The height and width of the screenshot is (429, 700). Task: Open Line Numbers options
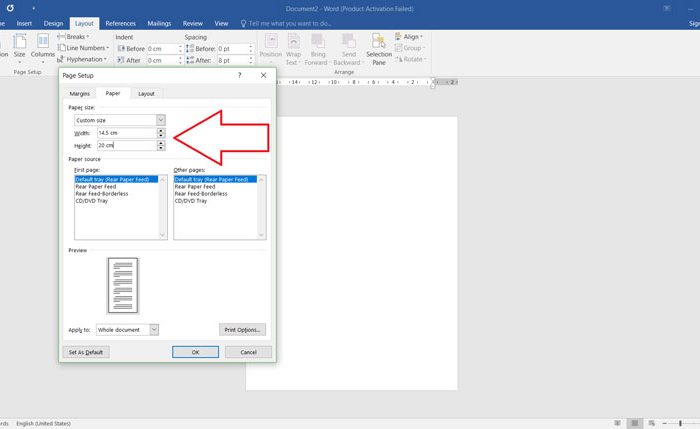pos(83,48)
